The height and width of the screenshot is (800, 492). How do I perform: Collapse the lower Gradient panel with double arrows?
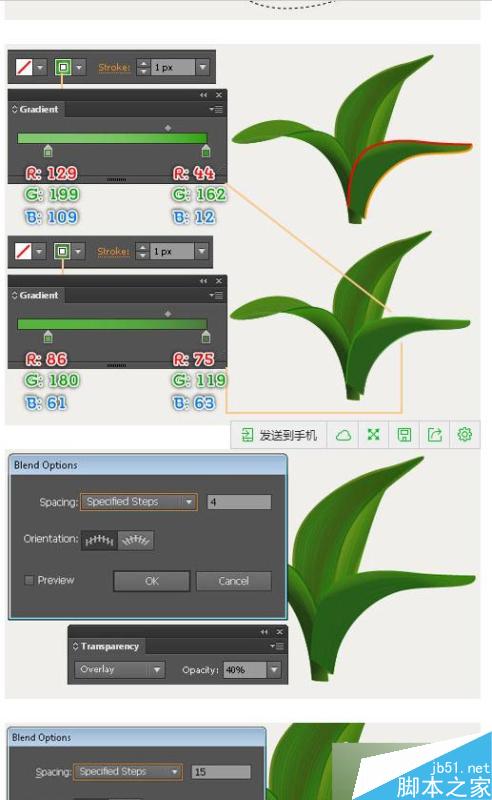point(204,281)
